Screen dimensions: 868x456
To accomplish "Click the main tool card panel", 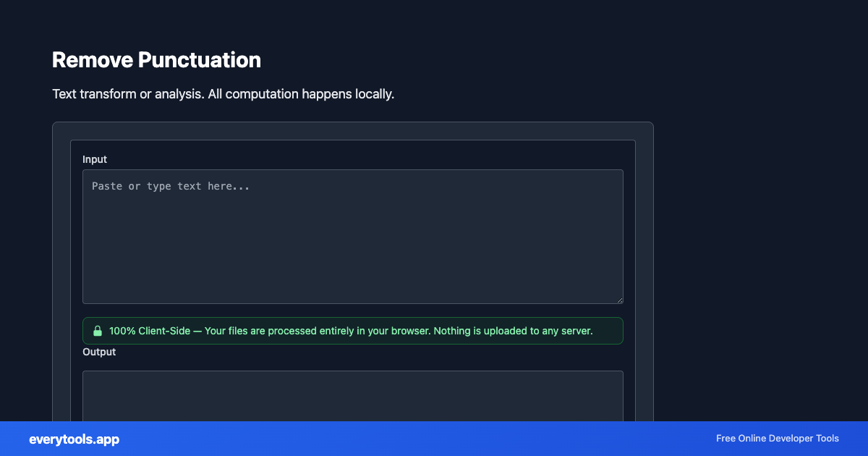I will click(352, 132).
